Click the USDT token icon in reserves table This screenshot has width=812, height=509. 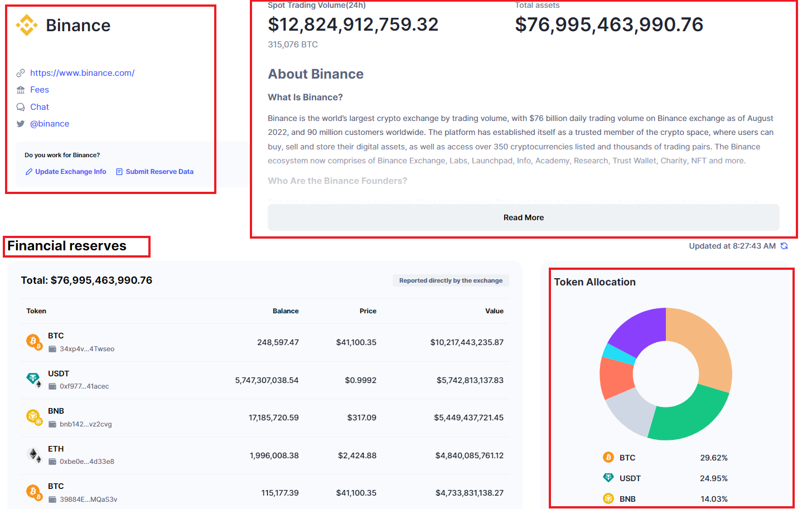click(34, 380)
